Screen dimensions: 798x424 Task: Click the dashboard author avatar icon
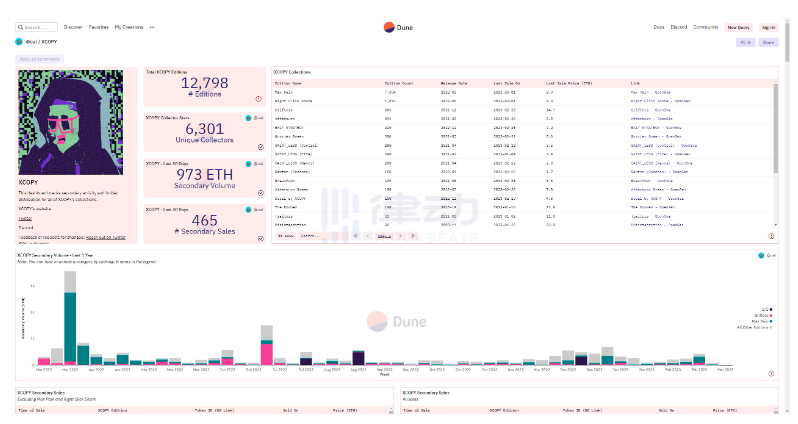[x=19, y=42]
